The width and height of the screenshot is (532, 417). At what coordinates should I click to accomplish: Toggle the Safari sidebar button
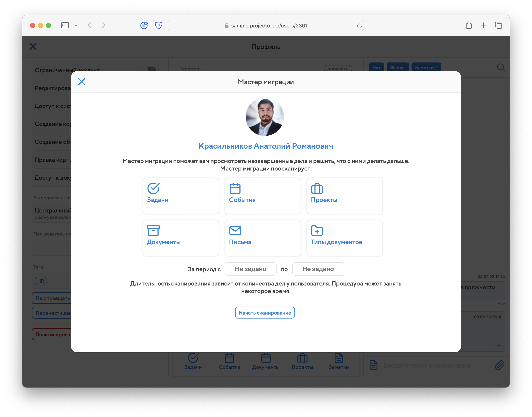65,25
